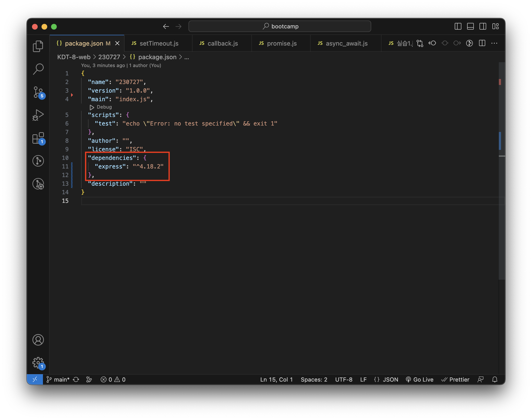Screen dimensions: 532x420
Task: Change encoding via UTF-8 indicator
Action: (344, 379)
